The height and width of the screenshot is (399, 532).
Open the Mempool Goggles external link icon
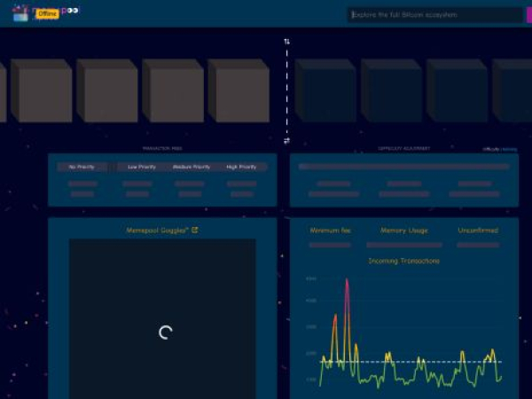tap(195, 231)
